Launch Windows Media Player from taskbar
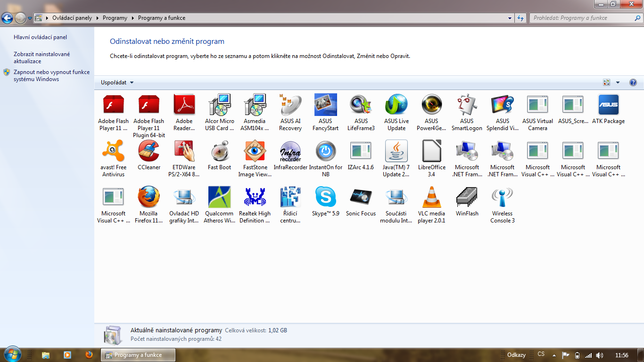This screenshot has width=644, height=362. [x=67, y=355]
